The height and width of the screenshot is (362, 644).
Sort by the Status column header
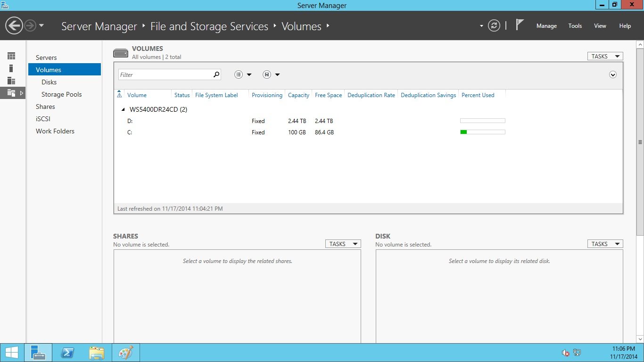[182, 95]
